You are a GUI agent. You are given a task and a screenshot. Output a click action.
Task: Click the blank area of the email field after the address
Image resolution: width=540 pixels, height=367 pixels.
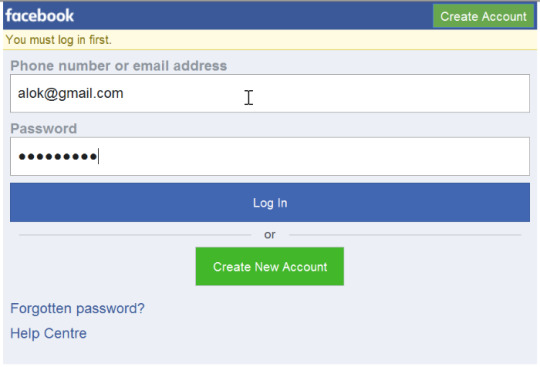pyautogui.click(x=379, y=93)
